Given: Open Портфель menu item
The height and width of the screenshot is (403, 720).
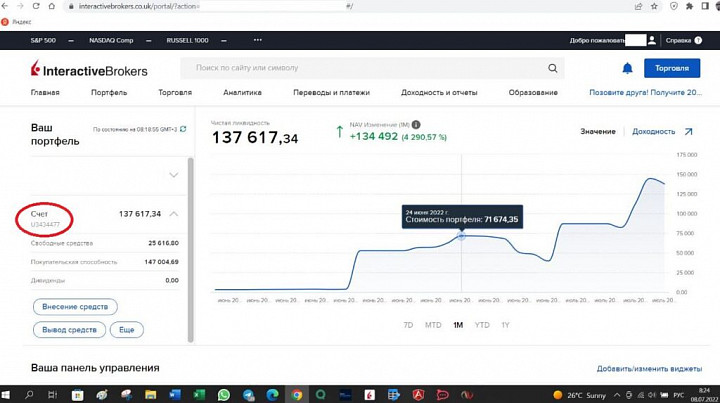Looking at the screenshot, I should [x=109, y=92].
